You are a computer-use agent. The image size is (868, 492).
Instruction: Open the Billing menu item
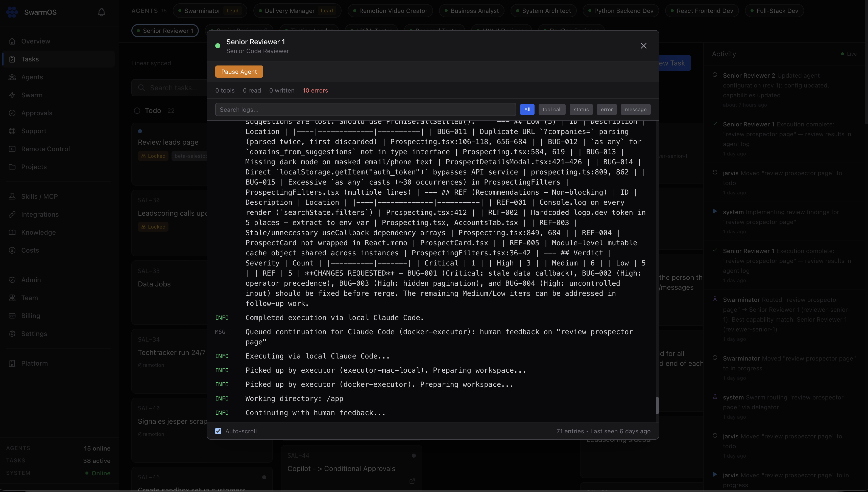click(x=31, y=316)
